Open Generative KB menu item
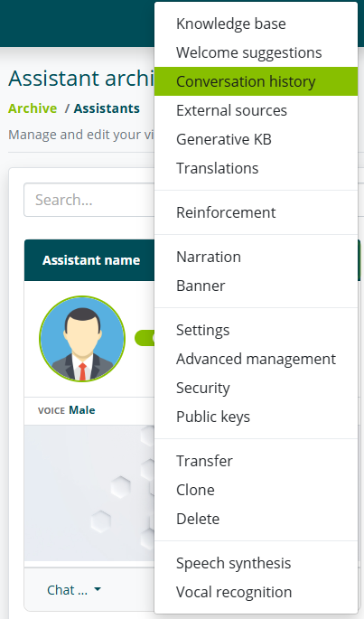This screenshot has height=619, width=364. click(256, 139)
